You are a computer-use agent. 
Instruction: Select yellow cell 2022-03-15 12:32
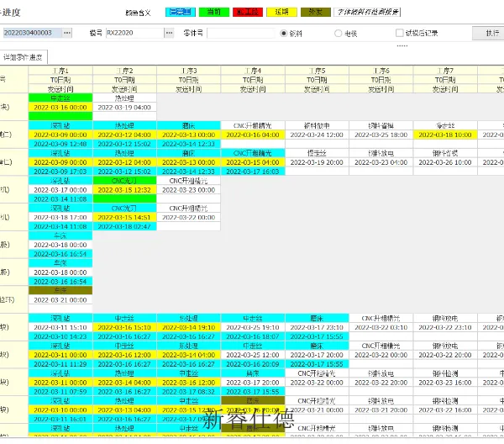pos(124,190)
